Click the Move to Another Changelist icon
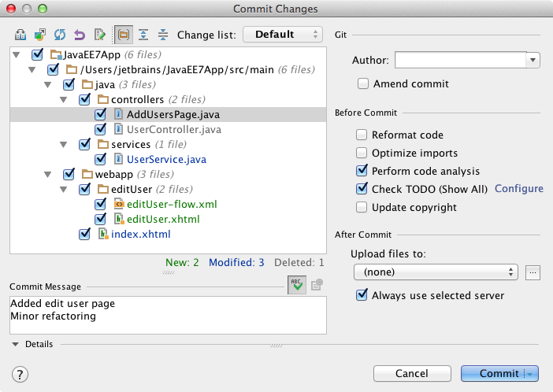The image size is (553, 392). (40, 35)
